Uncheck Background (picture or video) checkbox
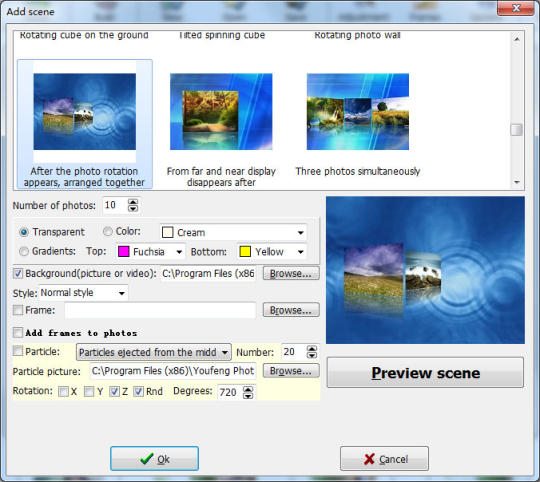The image size is (540, 482). coord(18,274)
